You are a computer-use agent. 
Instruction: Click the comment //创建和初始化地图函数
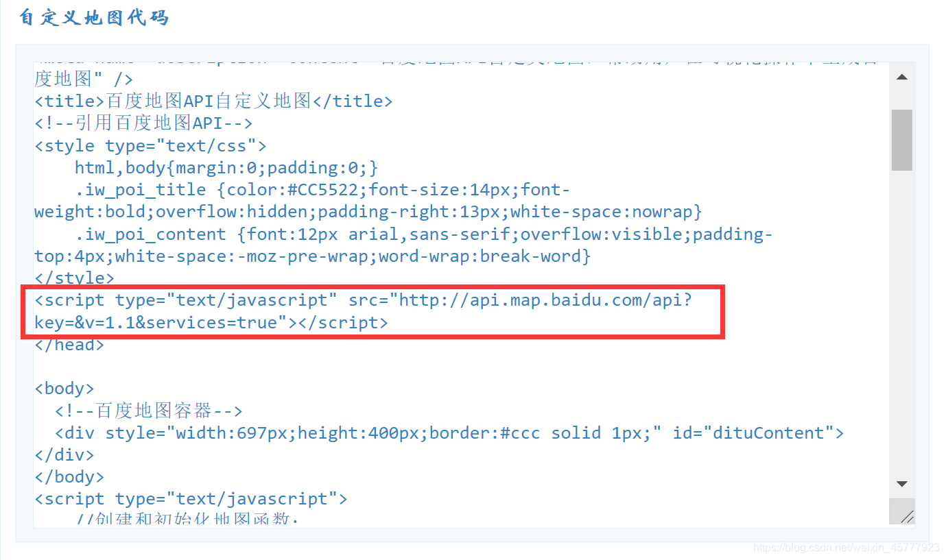point(187,520)
